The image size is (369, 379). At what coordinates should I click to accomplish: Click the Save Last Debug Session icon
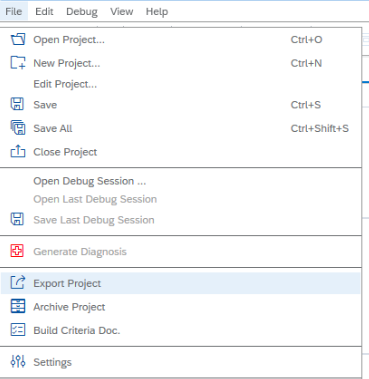17,219
